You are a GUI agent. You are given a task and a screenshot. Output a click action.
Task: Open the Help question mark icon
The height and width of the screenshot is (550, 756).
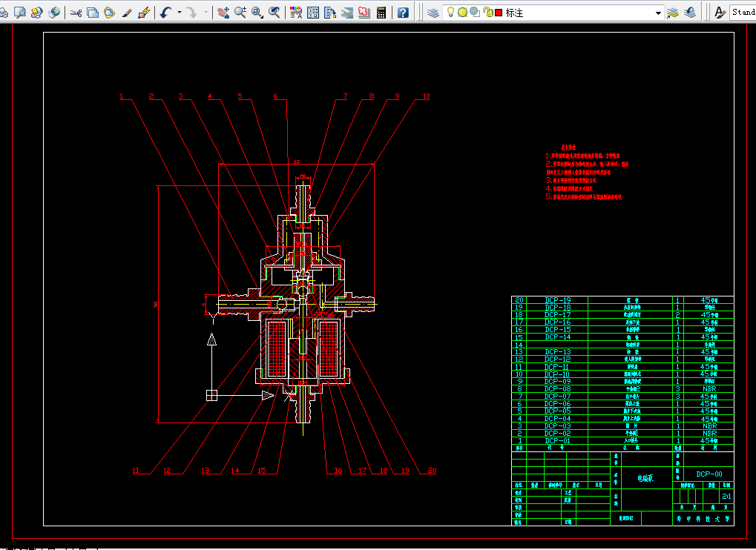click(x=402, y=13)
